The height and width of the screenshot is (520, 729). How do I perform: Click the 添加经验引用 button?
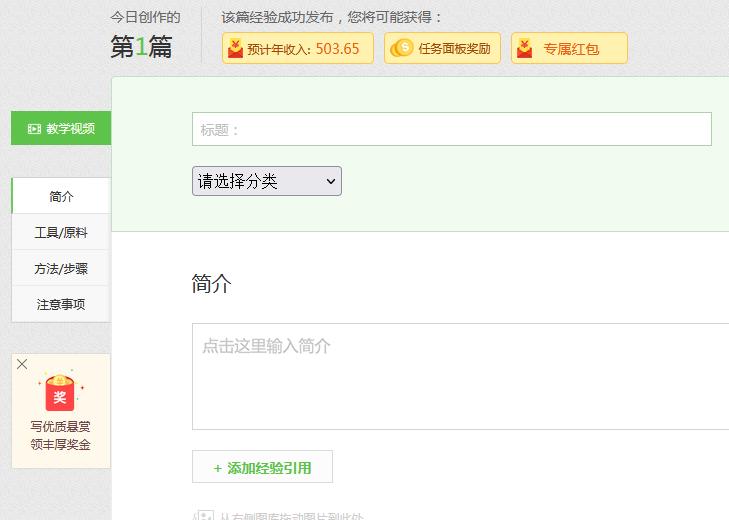tap(262, 467)
